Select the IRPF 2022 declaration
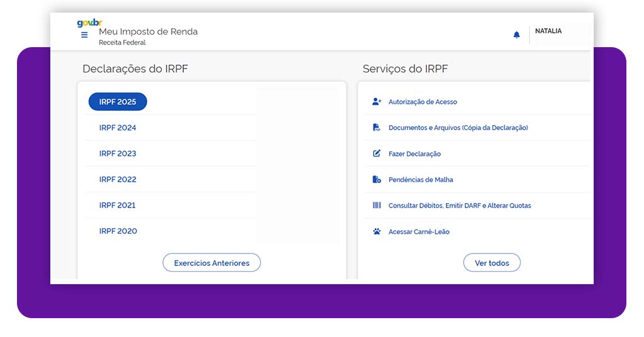644x337 pixels. click(x=118, y=179)
